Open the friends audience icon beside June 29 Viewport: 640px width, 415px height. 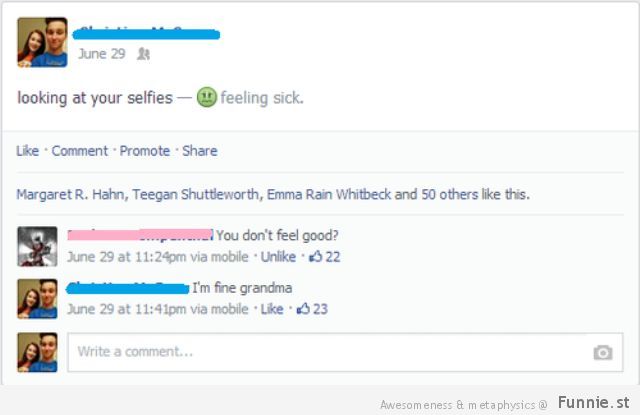click(x=143, y=54)
